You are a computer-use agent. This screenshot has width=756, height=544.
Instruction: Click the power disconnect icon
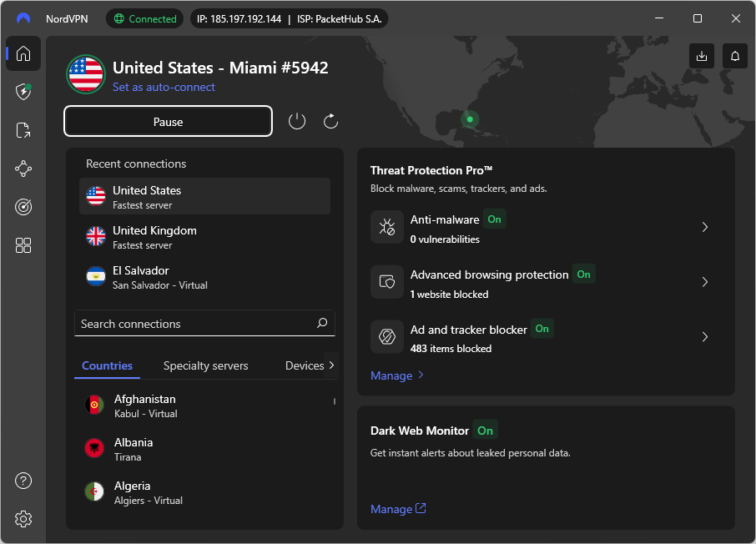tap(297, 122)
